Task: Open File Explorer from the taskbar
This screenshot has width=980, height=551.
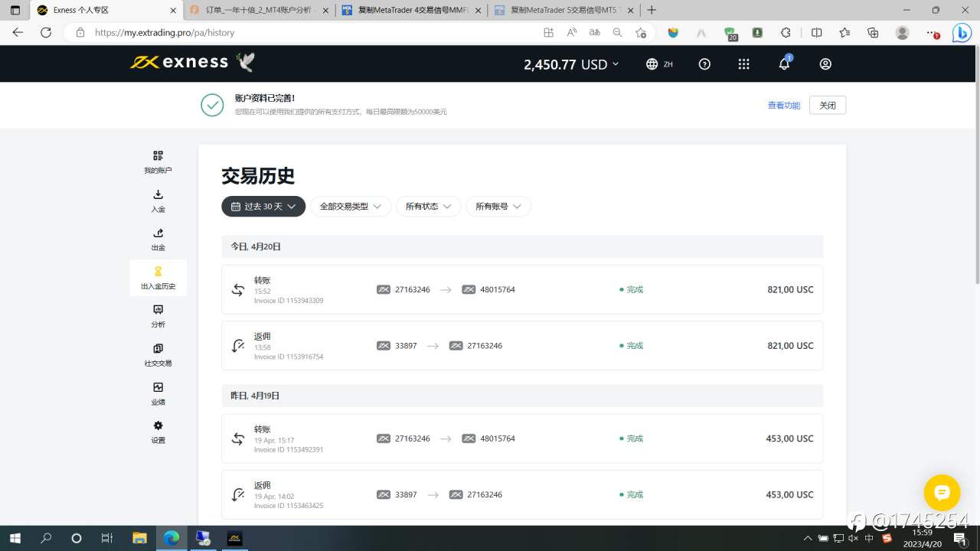Action: 139,538
